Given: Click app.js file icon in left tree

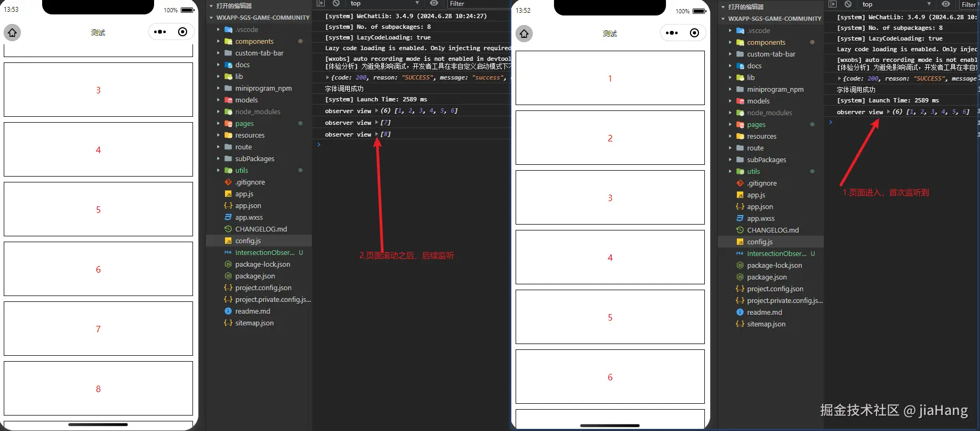Looking at the screenshot, I should (228, 194).
